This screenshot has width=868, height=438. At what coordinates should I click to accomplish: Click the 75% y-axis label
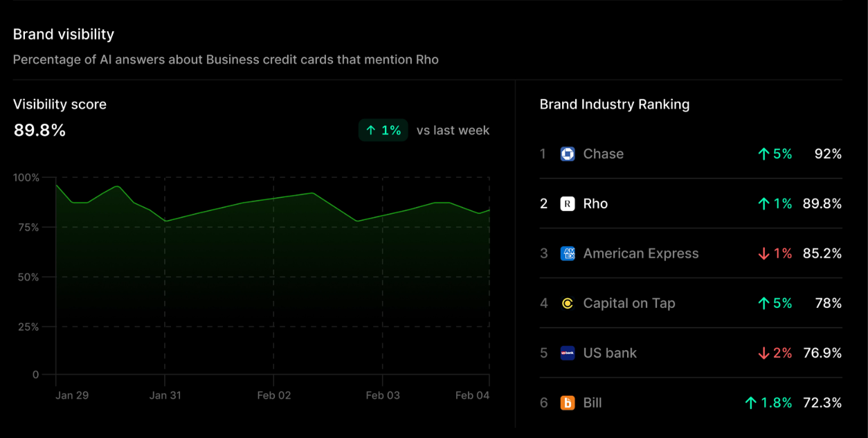[x=27, y=228]
